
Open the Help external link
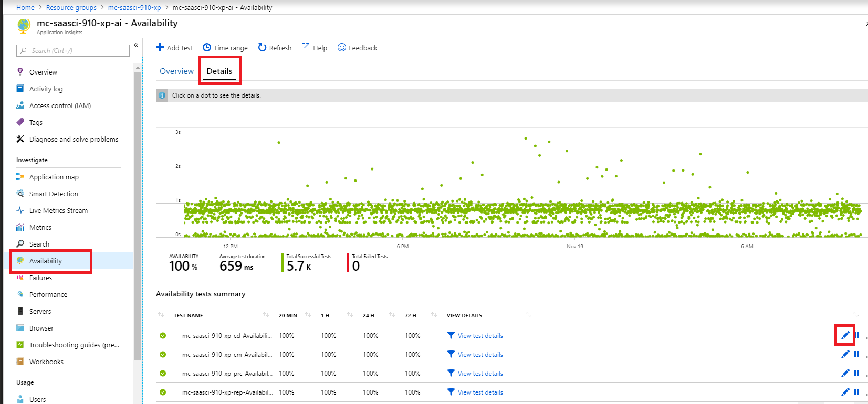306,47
